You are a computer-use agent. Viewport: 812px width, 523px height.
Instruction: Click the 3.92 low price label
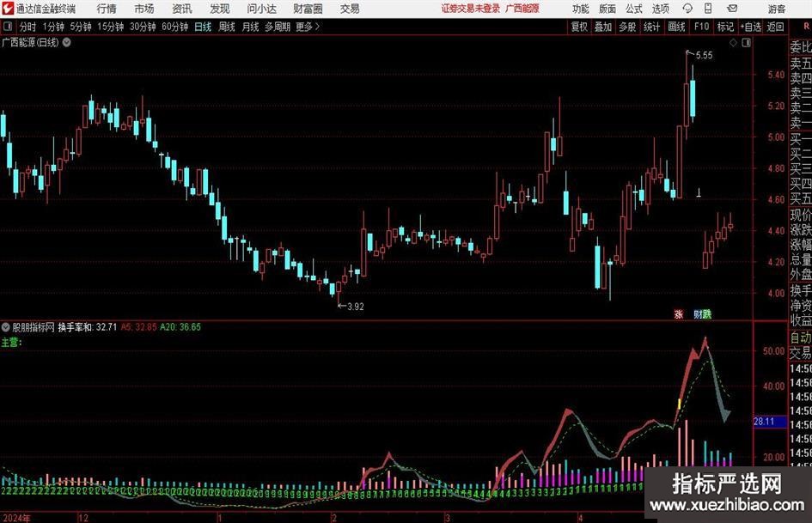click(356, 307)
